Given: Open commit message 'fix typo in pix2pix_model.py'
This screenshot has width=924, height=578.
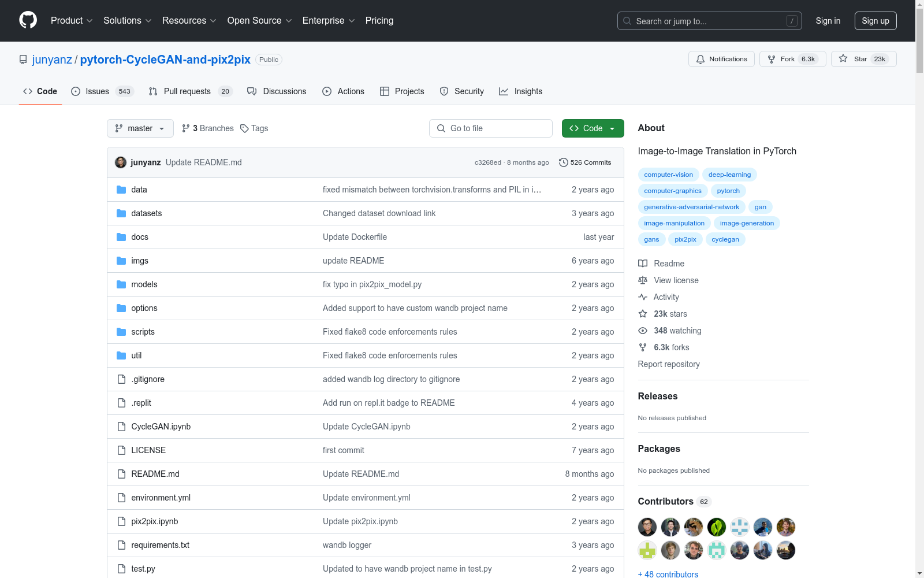Looking at the screenshot, I should pyautogui.click(x=372, y=284).
